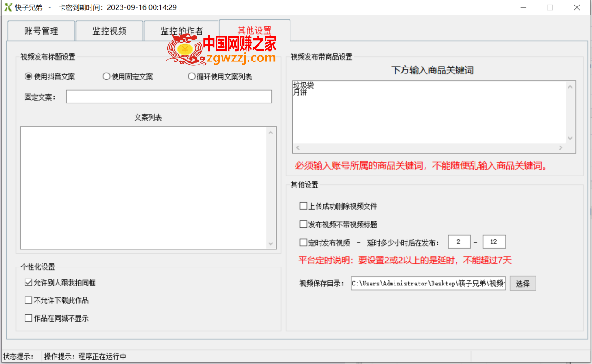Viewport: 592px width, 364px height.
Task: Click inside the 文案列表 text area
Action: coord(143,188)
